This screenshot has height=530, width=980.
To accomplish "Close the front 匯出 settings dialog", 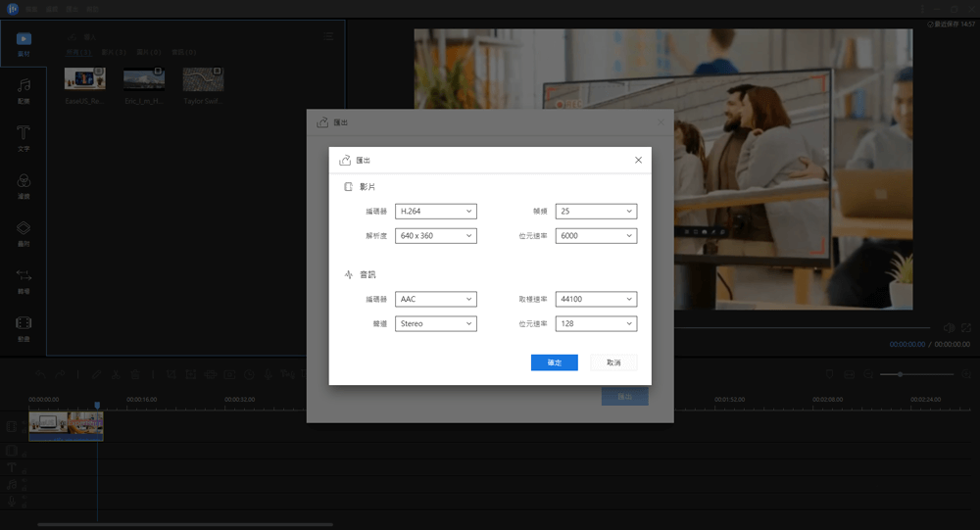I will point(638,160).
